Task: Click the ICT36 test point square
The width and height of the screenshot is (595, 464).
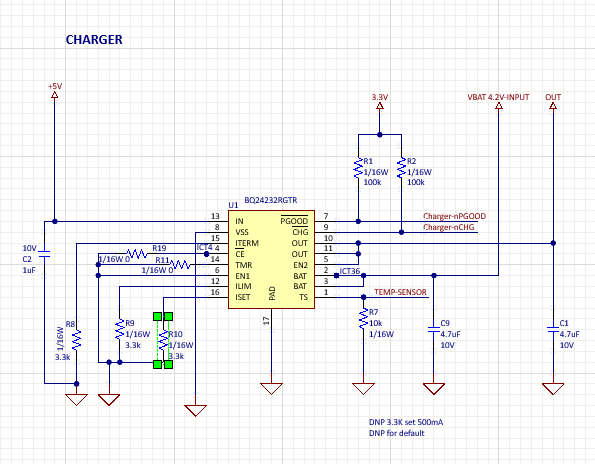Action: [x=337, y=275]
